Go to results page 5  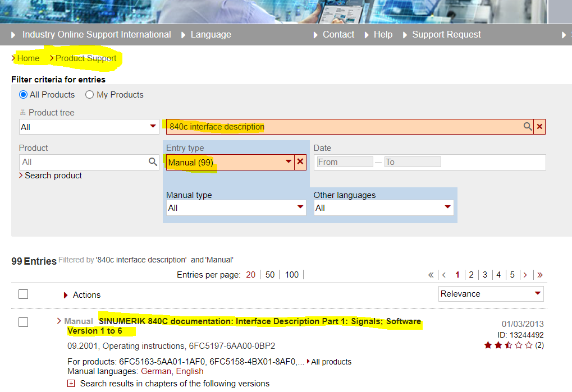512,275
